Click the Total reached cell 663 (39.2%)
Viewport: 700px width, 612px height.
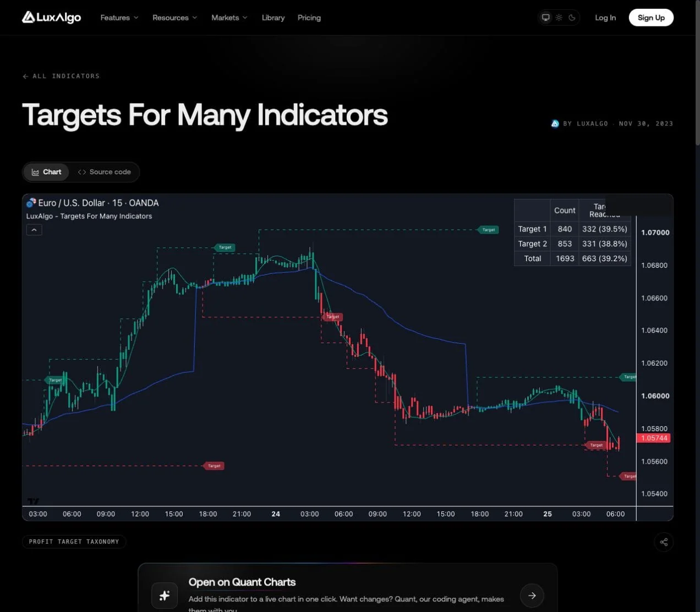(x=604, y=258)
